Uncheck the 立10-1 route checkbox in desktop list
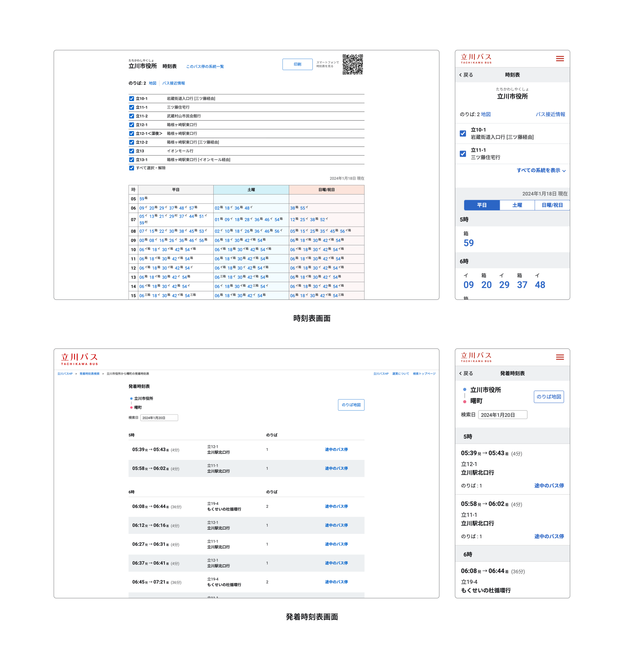This screenshot has width=624, height=672. click(132, 99)
